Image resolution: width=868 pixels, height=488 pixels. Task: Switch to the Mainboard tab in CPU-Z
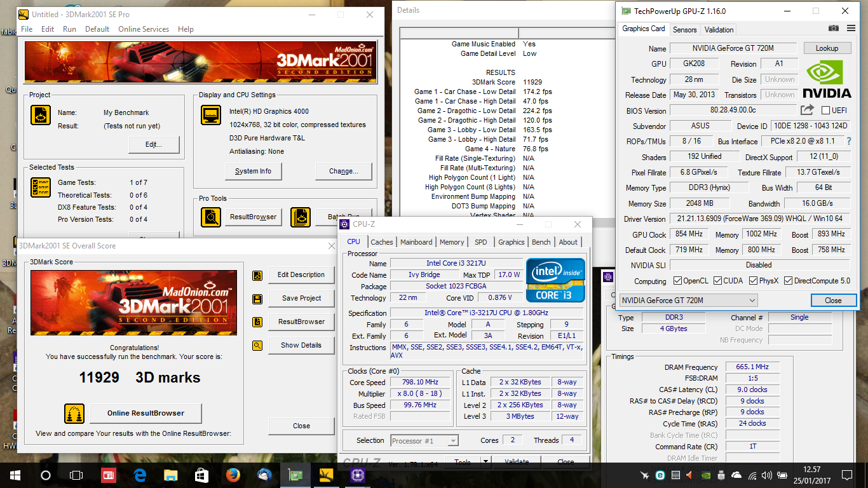[x=416, y=242]
